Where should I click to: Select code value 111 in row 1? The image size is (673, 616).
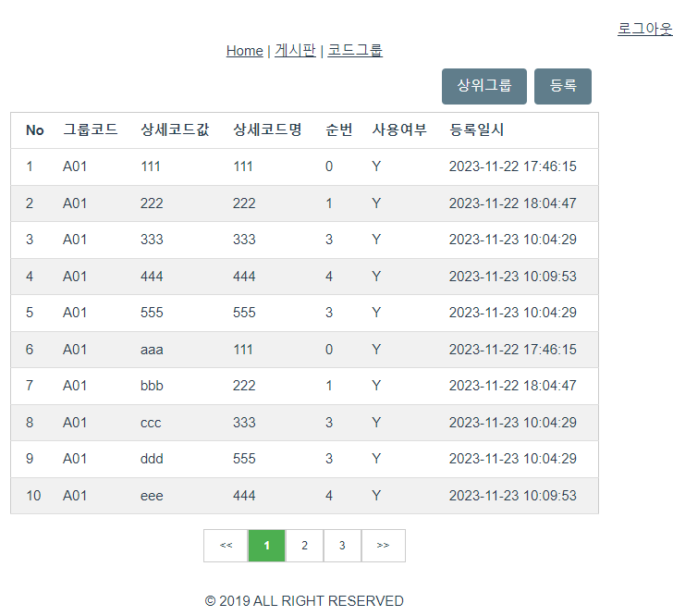tap(150, 166)
